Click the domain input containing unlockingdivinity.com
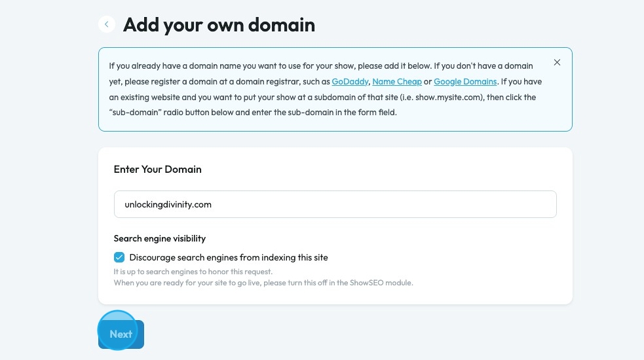644x360 pixels. point(335,204)
